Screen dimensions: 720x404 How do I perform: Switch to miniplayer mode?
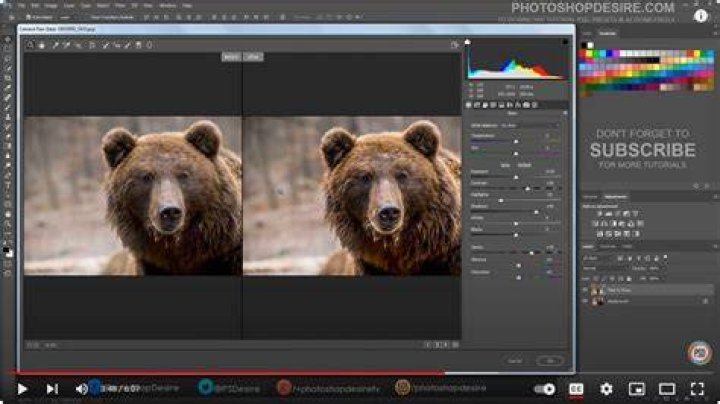pos(636,389)
